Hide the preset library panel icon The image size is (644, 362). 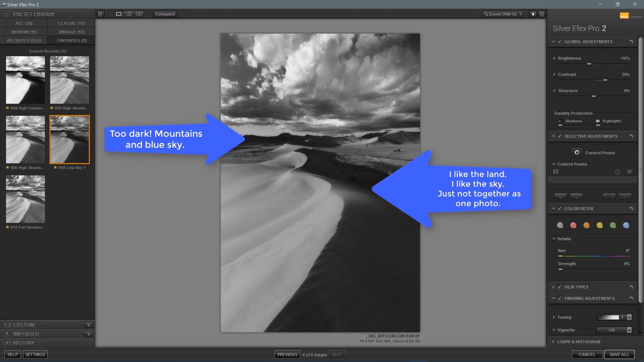click(101, 14)
